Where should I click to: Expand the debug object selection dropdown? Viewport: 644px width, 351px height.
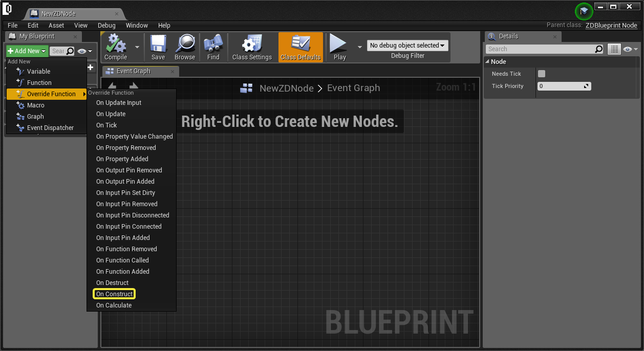point(407,46)
